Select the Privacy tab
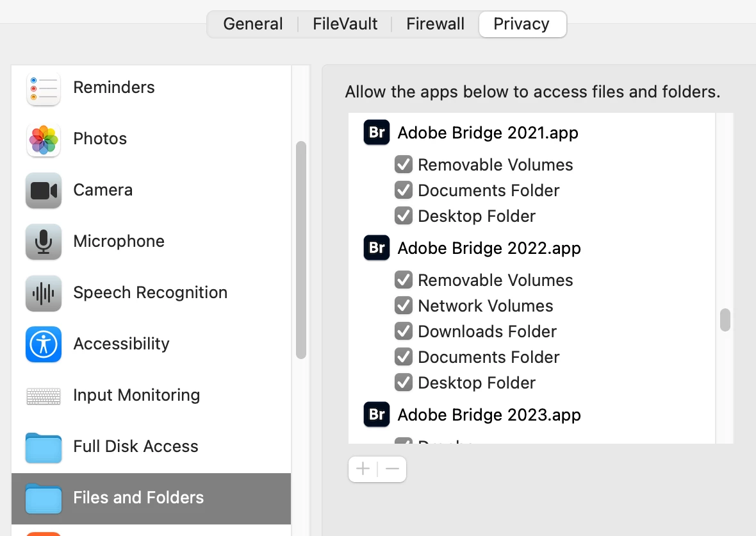 [x=522, y=24]
